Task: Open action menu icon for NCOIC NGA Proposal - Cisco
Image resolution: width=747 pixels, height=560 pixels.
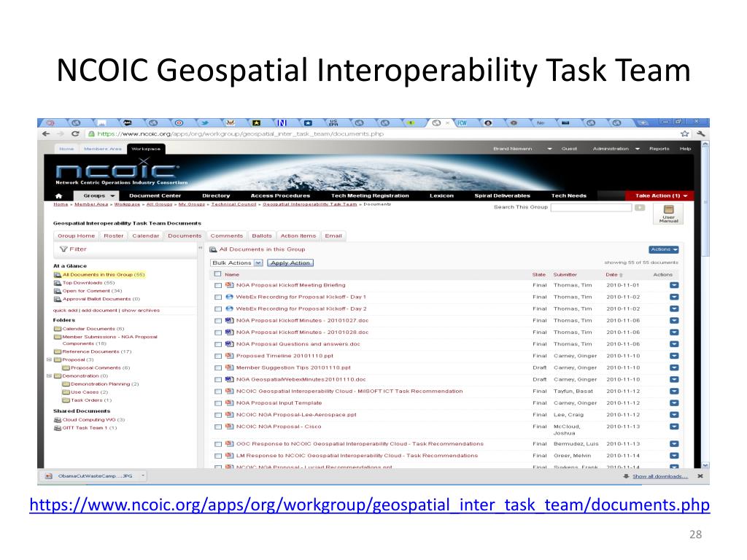Action: click(x=674, y=427)
